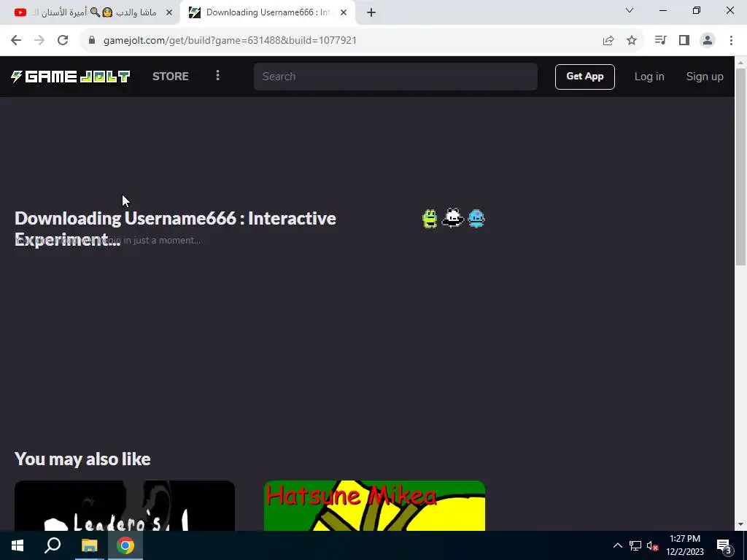Restore down the Chrome window
The height and width of the screenshot is (560, 747).
(697, 10)
